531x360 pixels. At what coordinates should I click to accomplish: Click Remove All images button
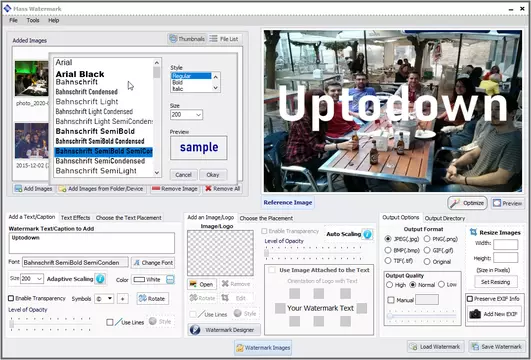coord(222,189)
